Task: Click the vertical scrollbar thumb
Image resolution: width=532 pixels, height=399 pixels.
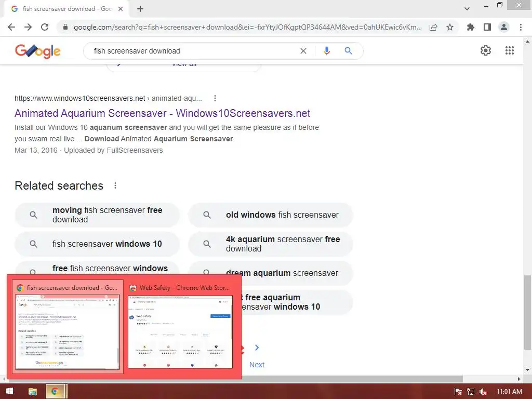Action: click(527, 312)
